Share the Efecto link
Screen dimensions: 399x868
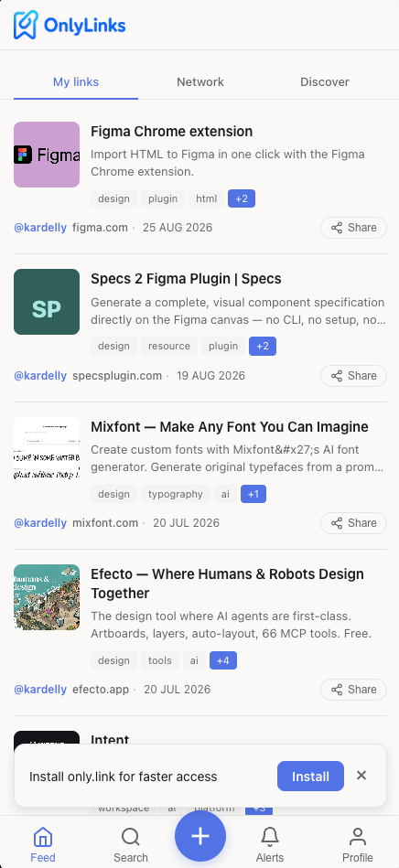click(353, 690)
